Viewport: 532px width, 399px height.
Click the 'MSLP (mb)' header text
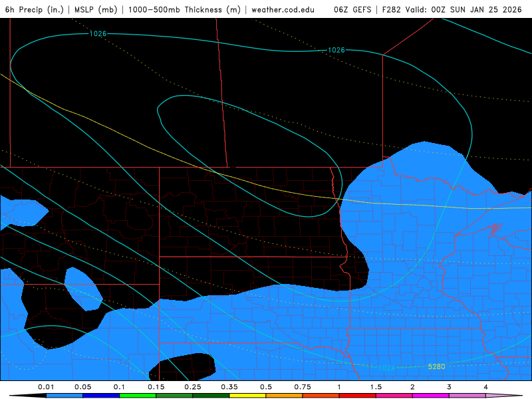click(96, 9)
